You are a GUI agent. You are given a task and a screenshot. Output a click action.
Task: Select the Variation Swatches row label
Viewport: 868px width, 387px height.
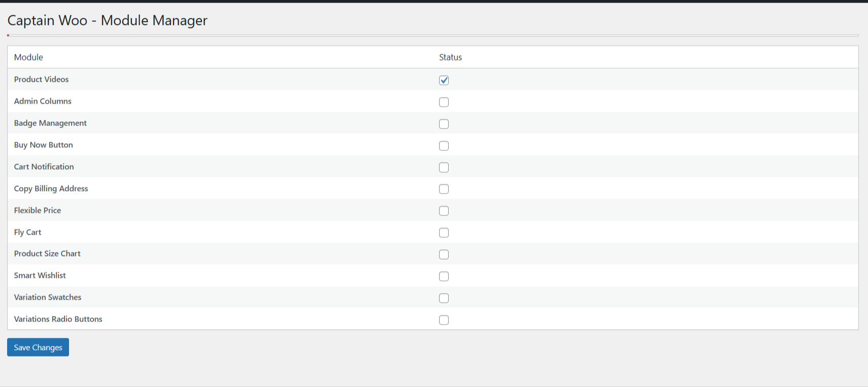point(48,297)
